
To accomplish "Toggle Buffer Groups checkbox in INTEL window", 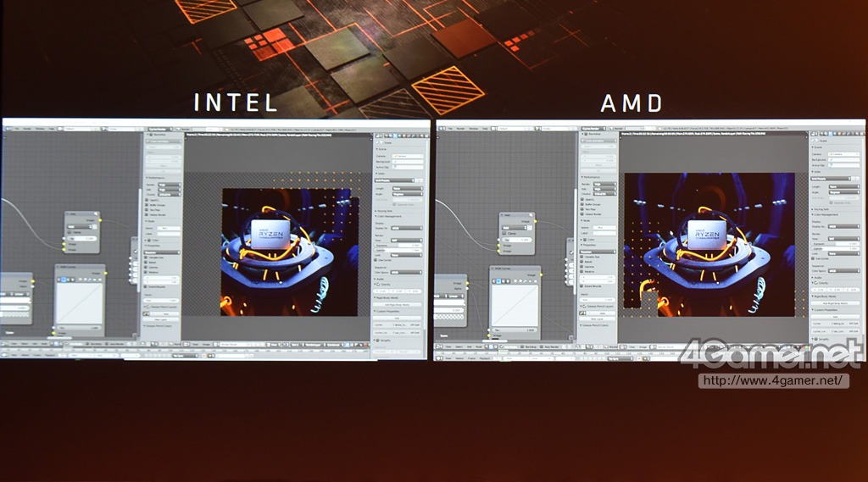I will click(x=147, y=205).
